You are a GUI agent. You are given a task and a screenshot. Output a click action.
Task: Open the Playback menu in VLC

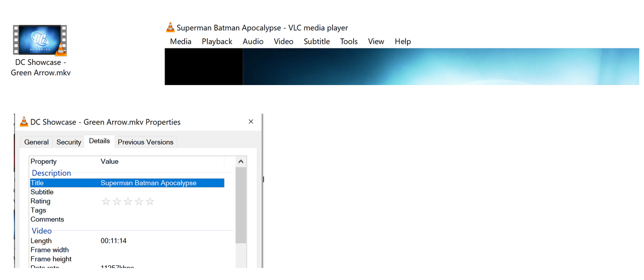tap(217, 41)
